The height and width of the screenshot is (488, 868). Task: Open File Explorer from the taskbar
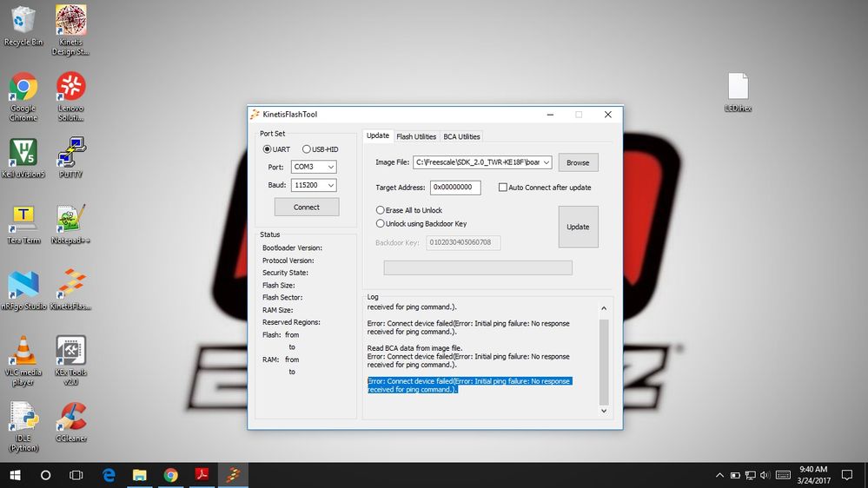[140, 475]
